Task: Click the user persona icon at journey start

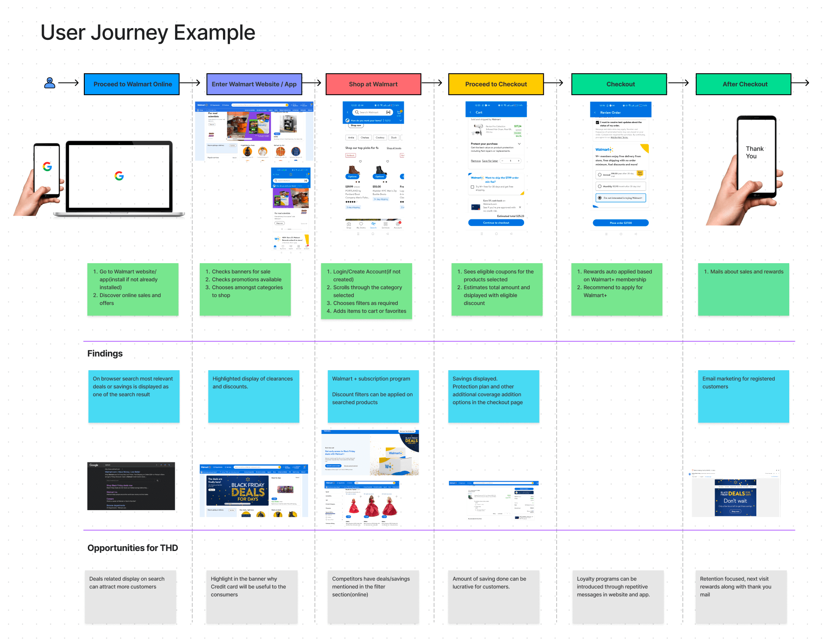Action: (x=50, y=83)
